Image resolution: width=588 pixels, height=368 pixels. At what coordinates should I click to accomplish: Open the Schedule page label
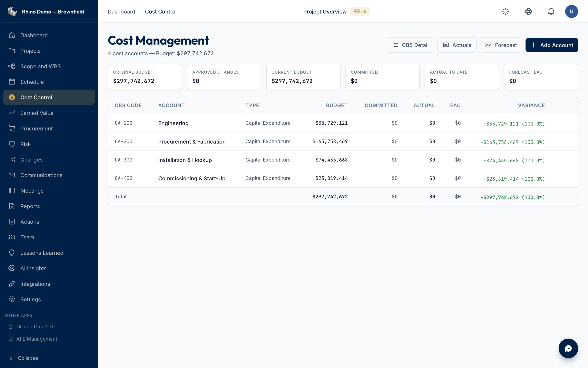click(x=32, y=82)
